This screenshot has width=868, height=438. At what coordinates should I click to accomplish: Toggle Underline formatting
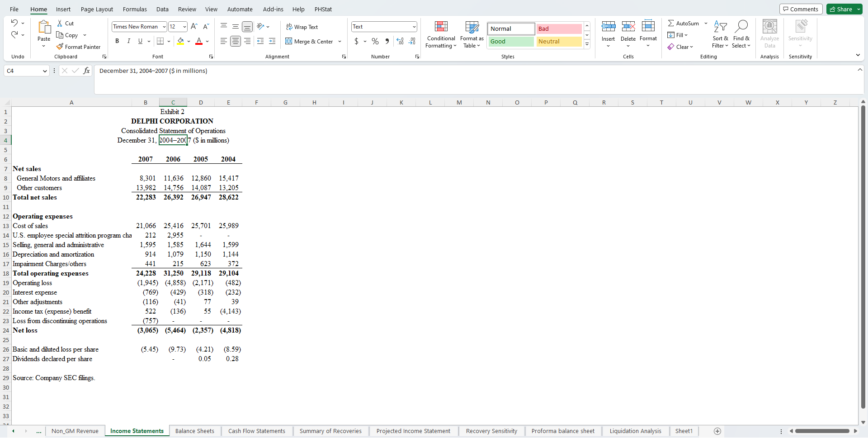(x=140, y=41)
